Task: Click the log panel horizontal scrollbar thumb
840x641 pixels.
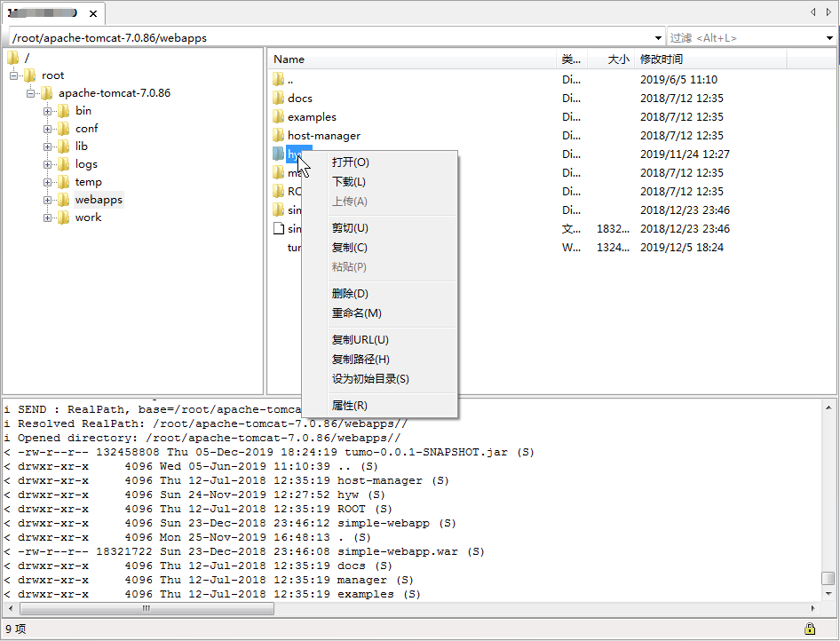Action: tap(147, 608)
